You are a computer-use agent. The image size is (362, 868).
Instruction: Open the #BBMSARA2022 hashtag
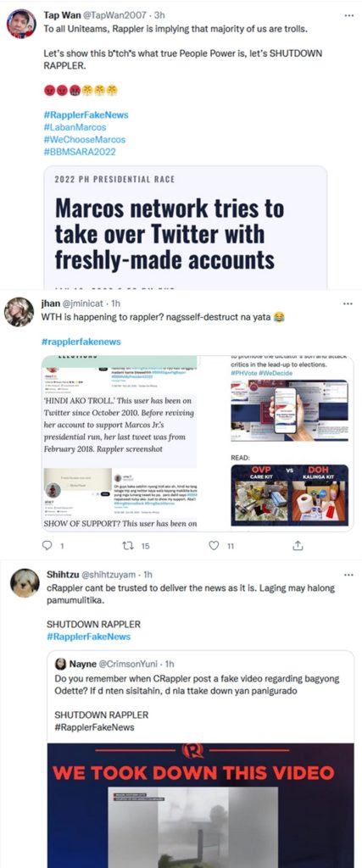click(79, 152)
